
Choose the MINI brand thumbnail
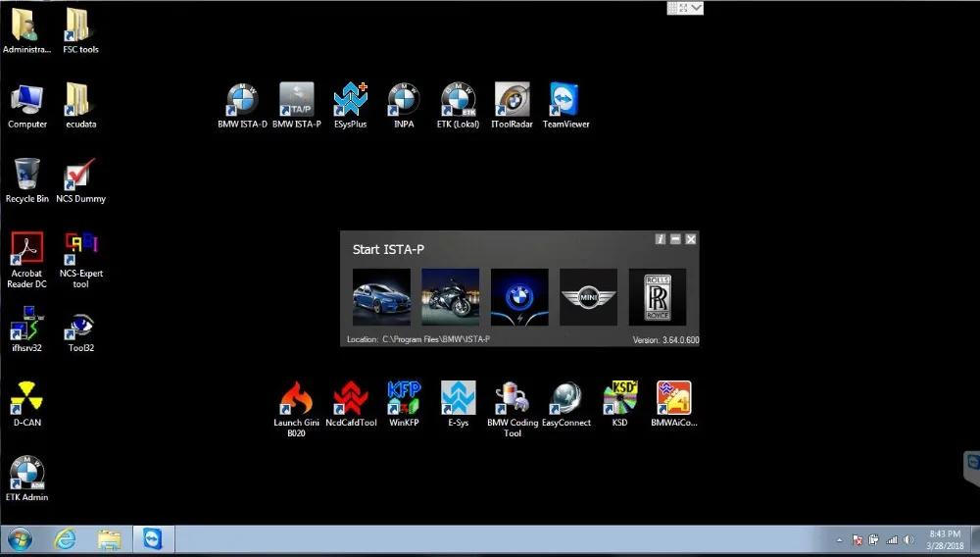[588, 297]
